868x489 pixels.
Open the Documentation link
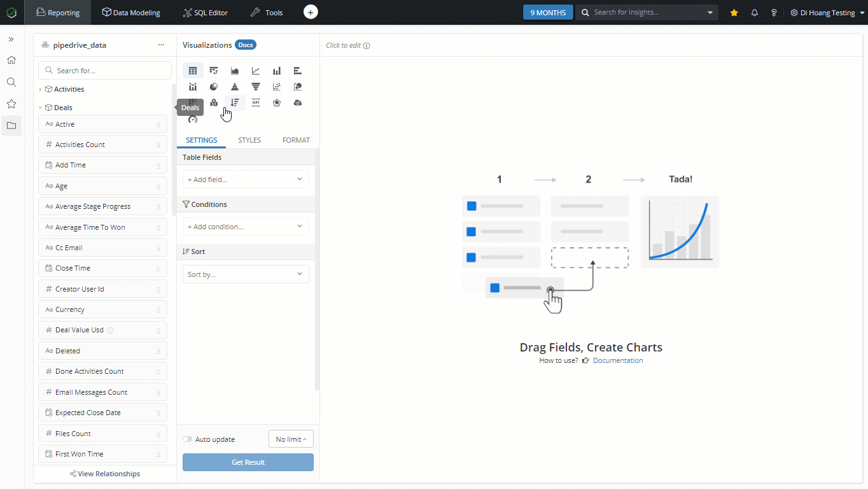(617, 360)
